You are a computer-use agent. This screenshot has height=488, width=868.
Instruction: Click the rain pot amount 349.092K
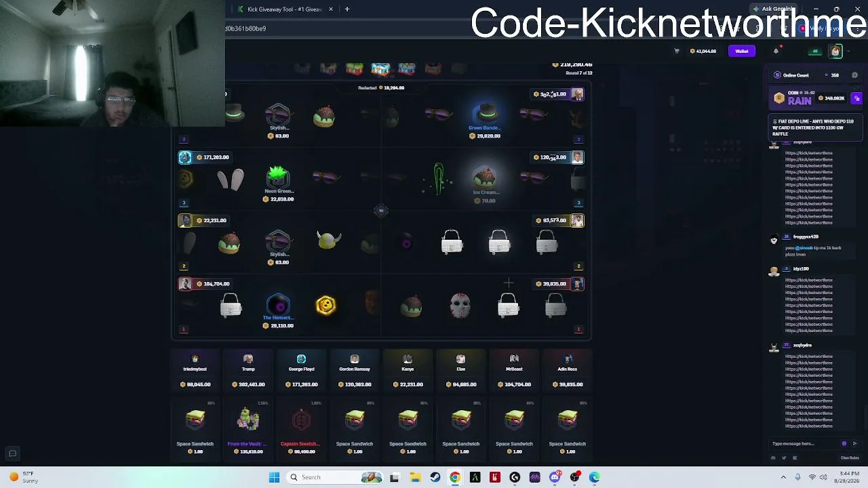832,98
